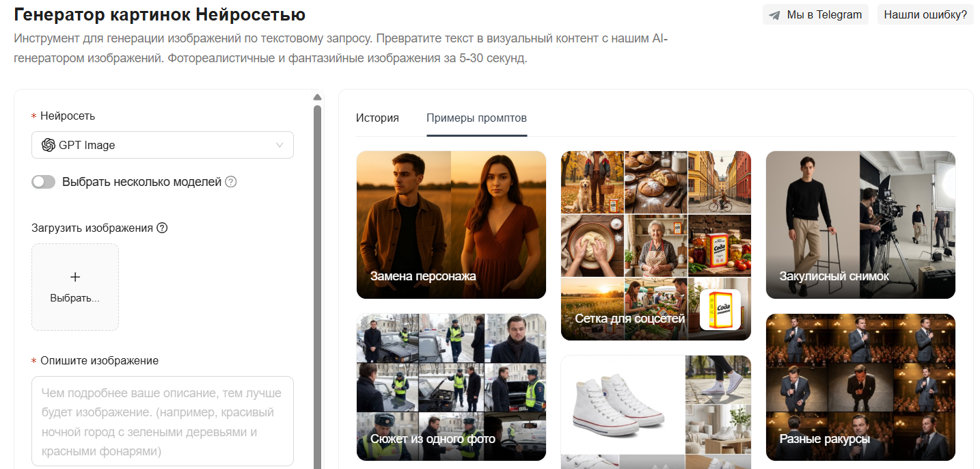
Task: Focus the Опишите изображение text field
Action: (163, 421)
